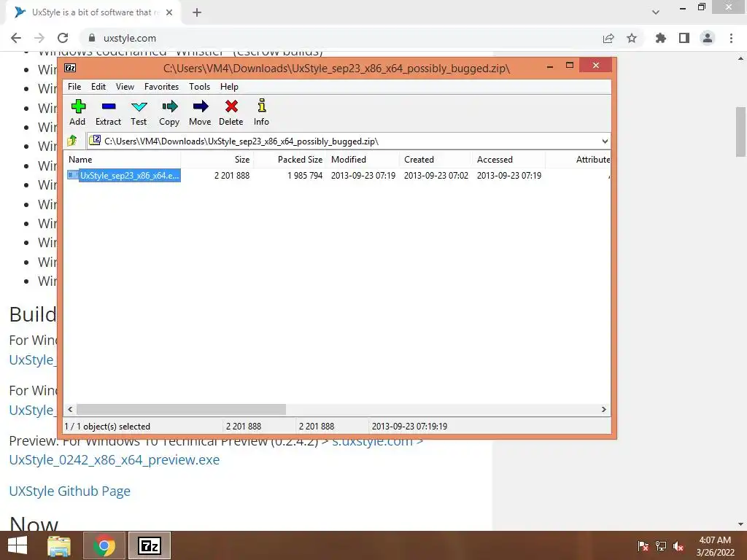This screenshot has height=560, width=747.
Task: Open Chrome extensions puzzle icon
Action: click(660, 38)
